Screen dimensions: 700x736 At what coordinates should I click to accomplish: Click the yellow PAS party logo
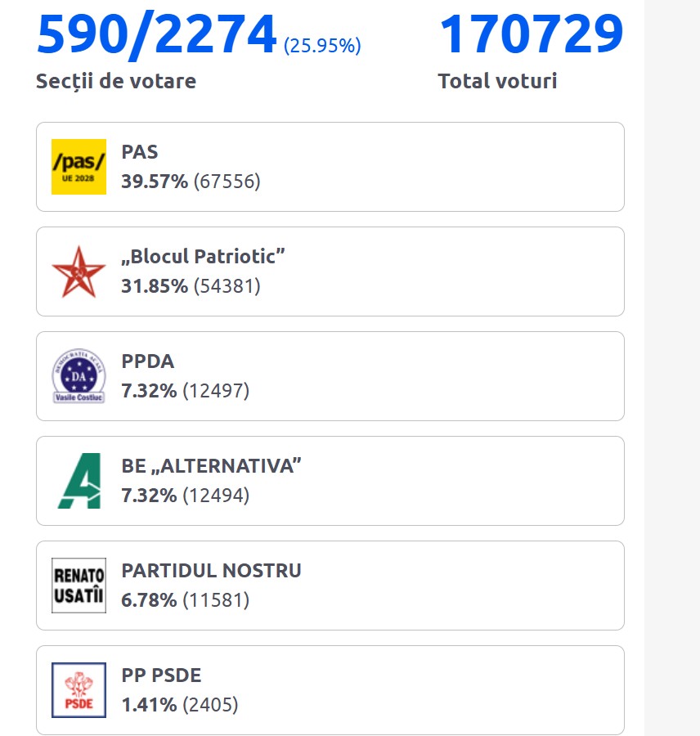(x=79, y=167)
